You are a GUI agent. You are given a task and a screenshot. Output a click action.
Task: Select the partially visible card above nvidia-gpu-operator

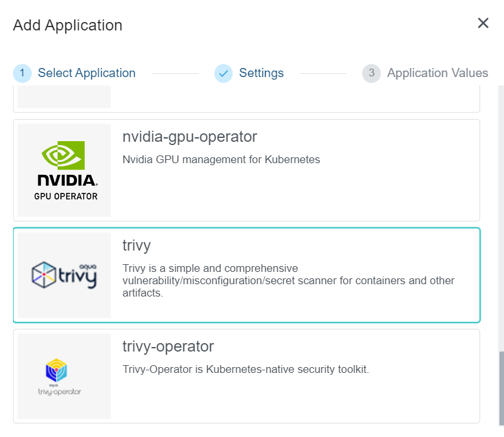click(246, 99)
